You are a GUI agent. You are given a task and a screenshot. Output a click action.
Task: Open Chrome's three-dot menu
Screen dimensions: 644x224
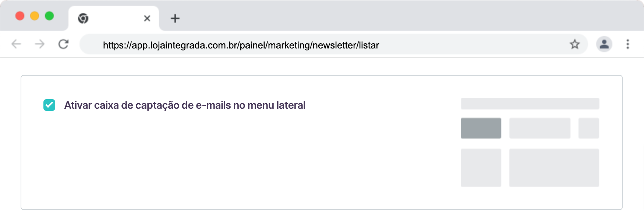coord(628,44)
